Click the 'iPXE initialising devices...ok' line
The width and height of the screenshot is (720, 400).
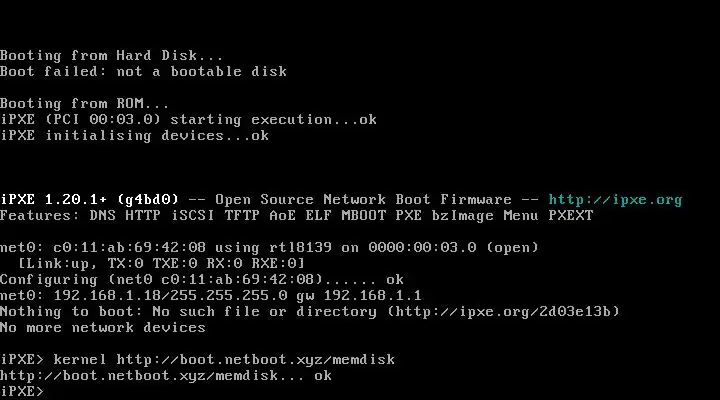pos(135,135)
